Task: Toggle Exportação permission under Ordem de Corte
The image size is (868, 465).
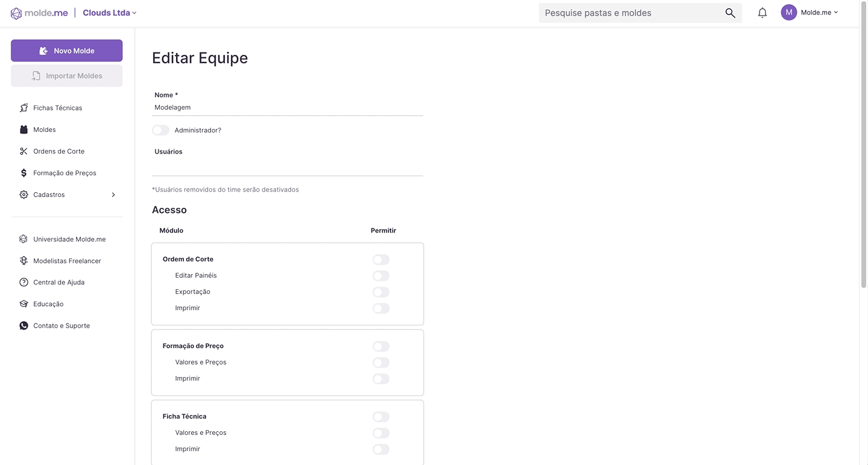Action: 381,292
